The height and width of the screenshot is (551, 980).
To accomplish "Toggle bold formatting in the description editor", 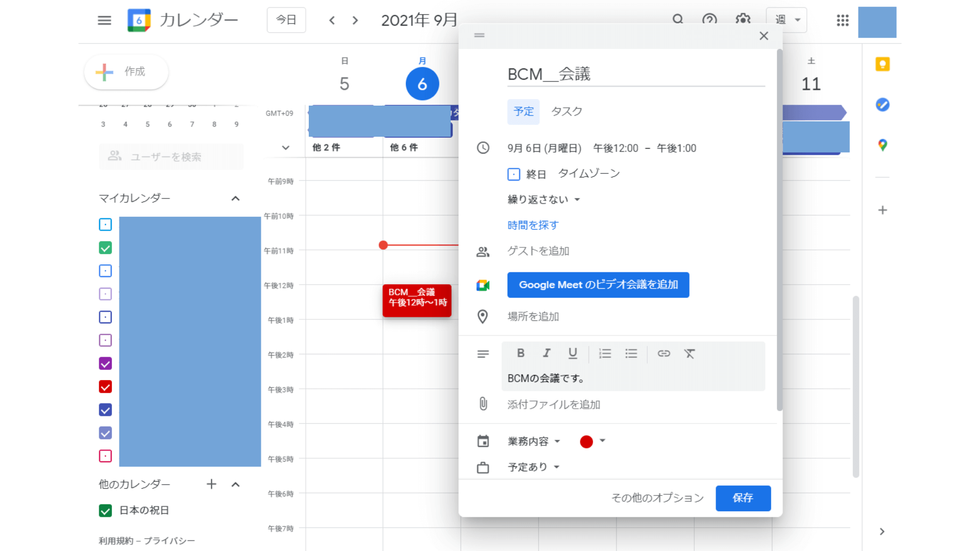I will tap(520, 353).
